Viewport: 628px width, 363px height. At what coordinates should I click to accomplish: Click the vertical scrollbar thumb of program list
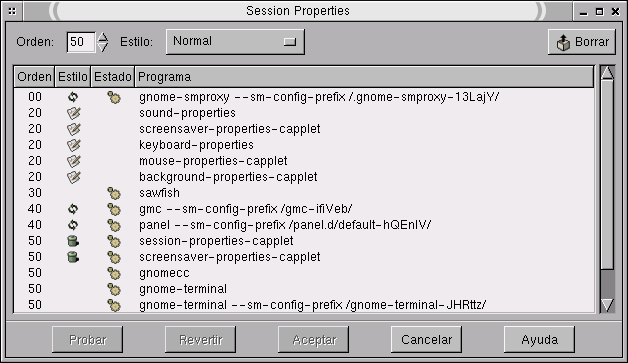coord(607,174)
